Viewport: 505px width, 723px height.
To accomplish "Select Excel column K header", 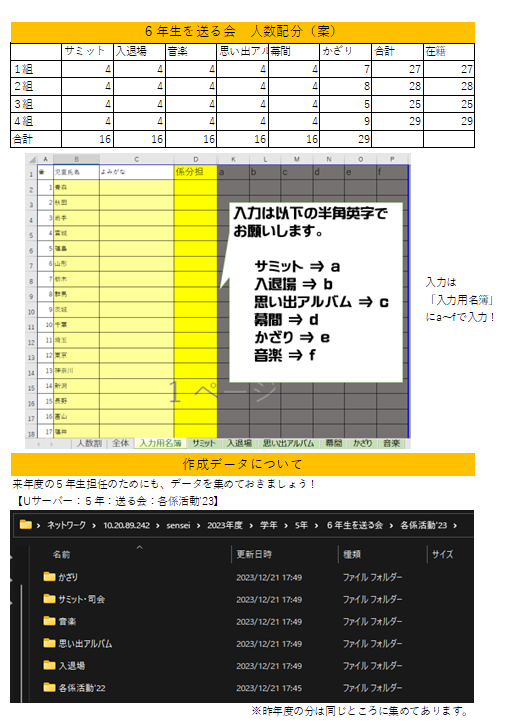I will pos(233,160).
